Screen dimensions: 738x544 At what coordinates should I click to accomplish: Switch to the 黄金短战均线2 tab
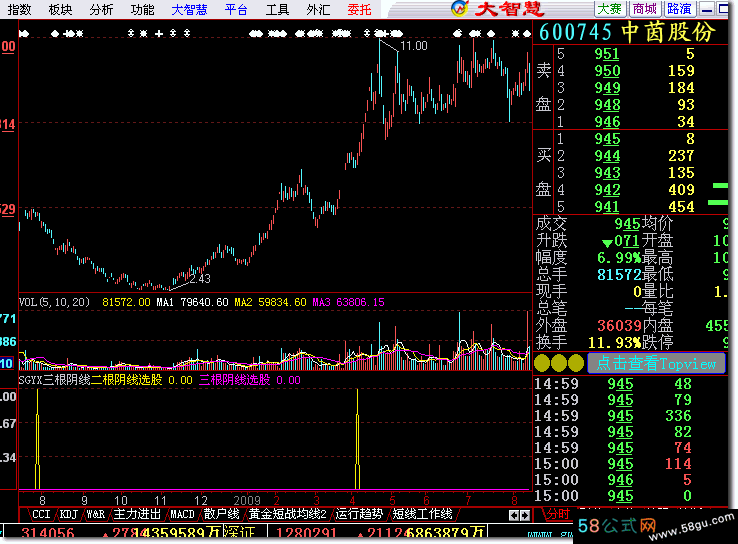(288, 514)
